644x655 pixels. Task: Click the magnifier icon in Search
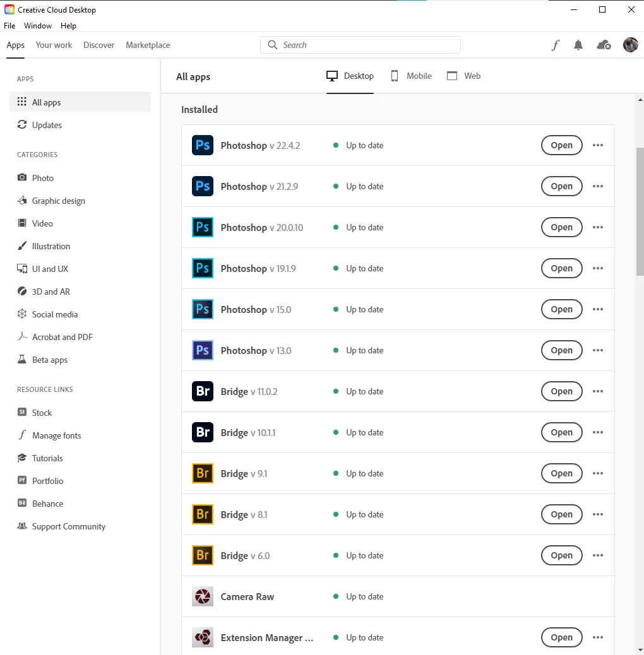[x=273, y=45]
